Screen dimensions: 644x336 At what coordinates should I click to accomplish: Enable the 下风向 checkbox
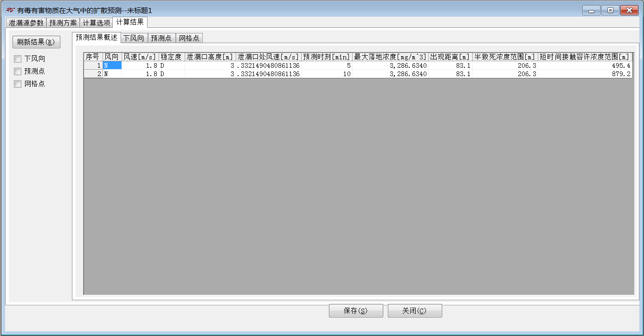[x=18, y=59]
